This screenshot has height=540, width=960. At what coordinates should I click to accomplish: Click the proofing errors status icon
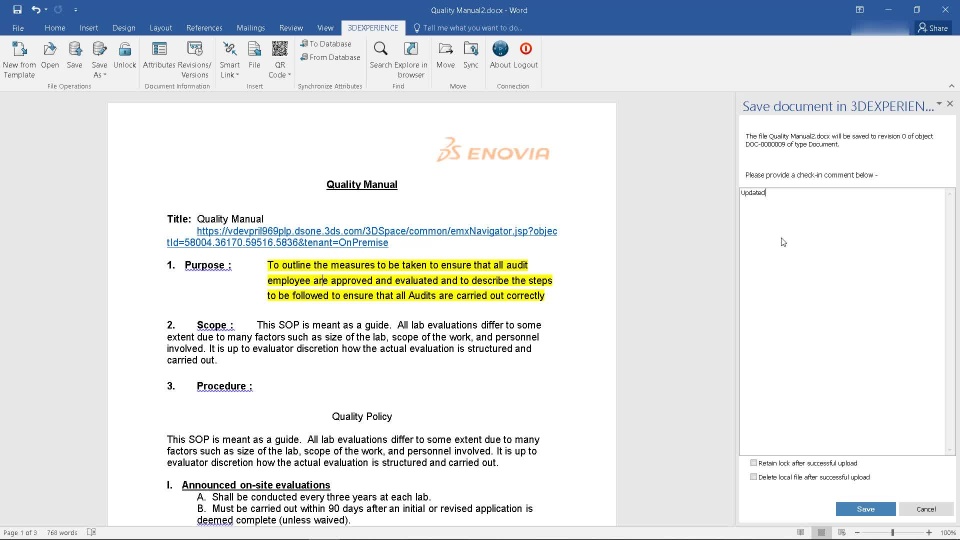91,533
